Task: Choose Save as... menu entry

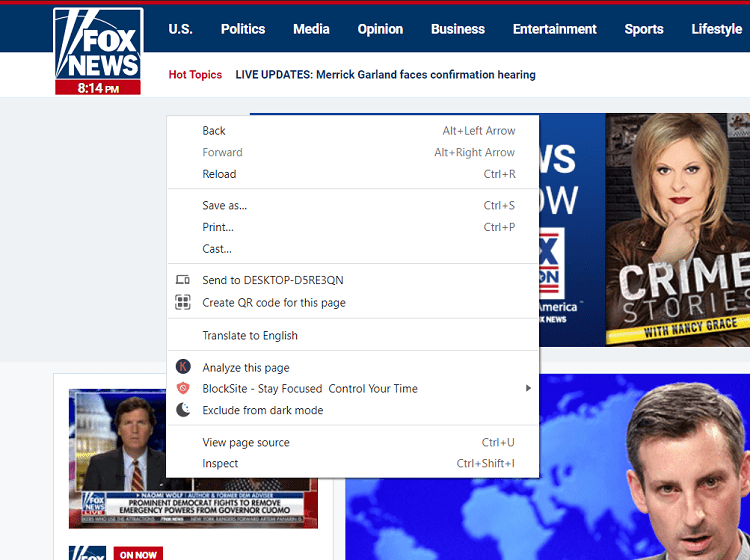Action: 353,205
